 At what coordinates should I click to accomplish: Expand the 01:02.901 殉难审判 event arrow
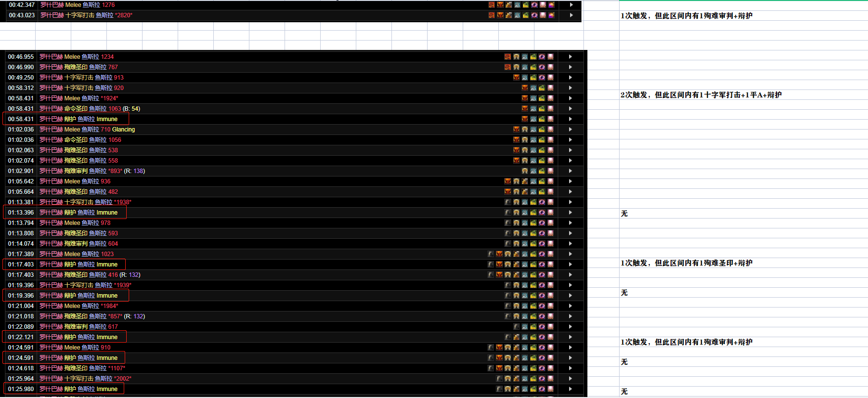click(x=570, y=171)
